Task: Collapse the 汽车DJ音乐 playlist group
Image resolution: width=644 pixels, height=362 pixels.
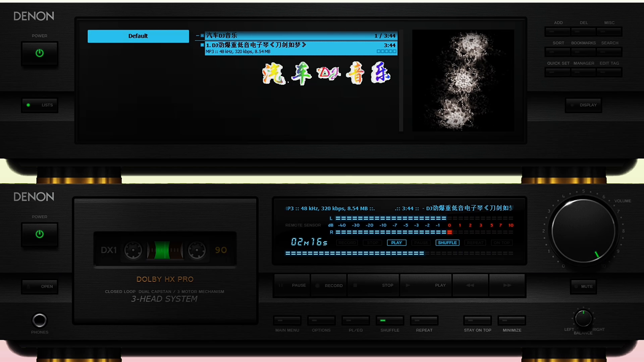Action: click(198, 36)
